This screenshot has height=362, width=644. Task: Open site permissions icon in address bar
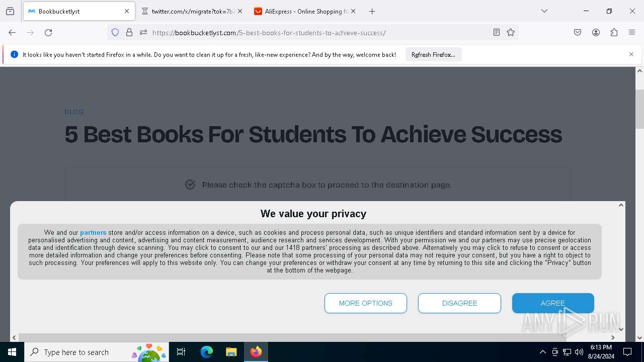(143, 33)
